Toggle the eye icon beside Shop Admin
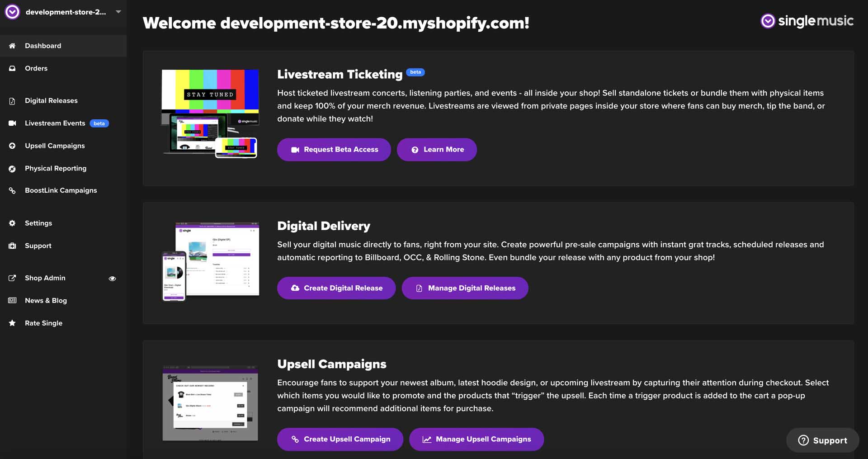The width and height of the screenshot is (868, 459). pos(112,279)
